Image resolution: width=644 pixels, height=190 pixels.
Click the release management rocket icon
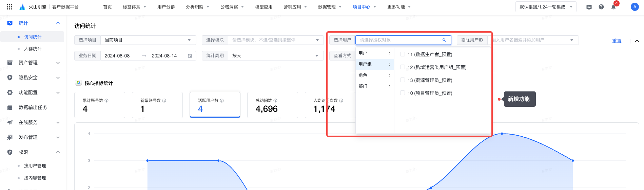(x=10, y=137)
